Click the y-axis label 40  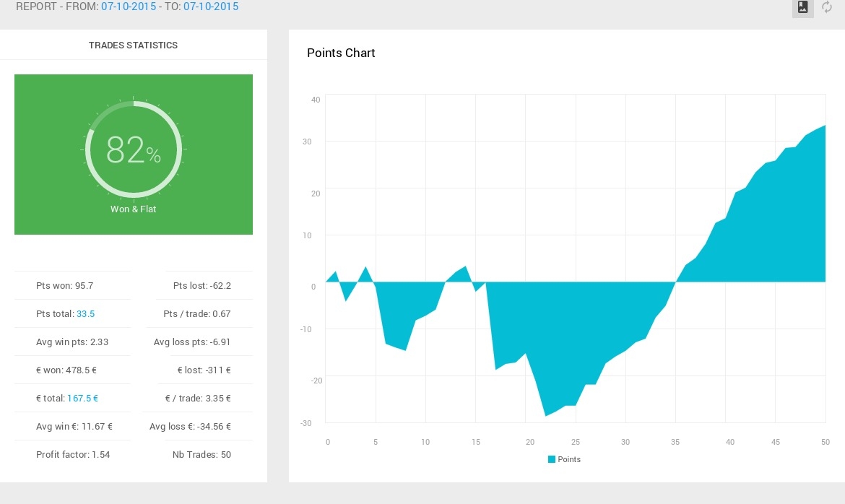(316, 100)
